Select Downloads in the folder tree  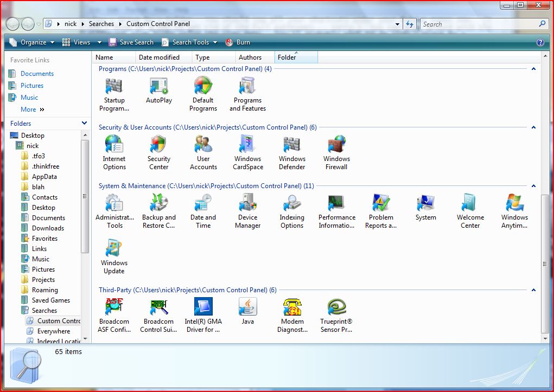point(48,228)
